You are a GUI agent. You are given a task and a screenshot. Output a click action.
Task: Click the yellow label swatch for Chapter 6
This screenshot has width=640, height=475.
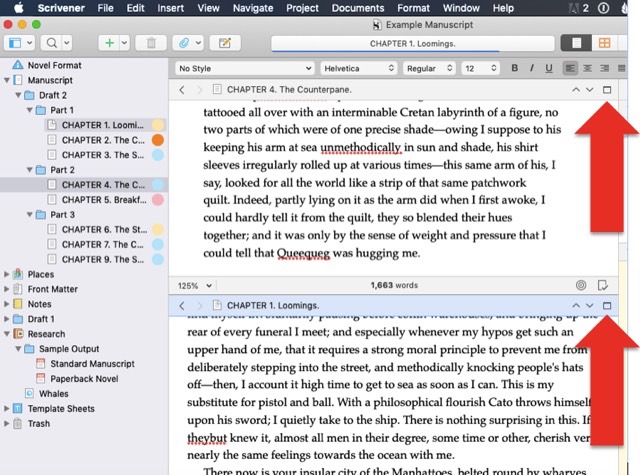click(x=158, y=229)
